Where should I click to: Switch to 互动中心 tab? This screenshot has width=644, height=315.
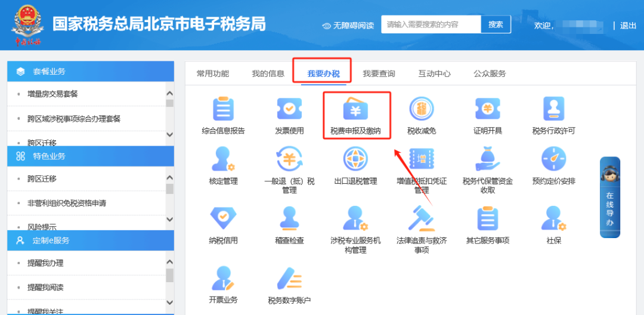pyautogui.click(x=435, y=74)
